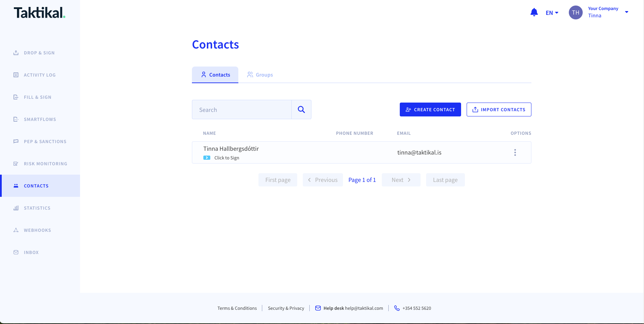Open the Webhooks section
The width and height of the screenshot is (644, 324).
(x=37, y=230)
